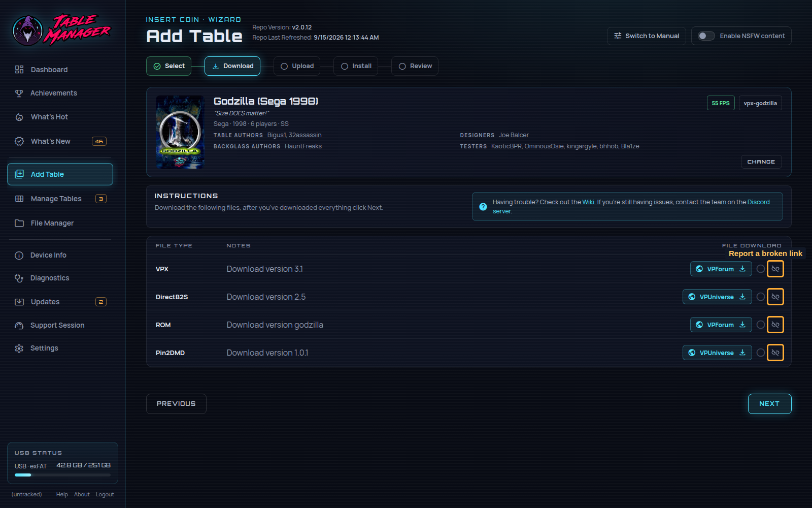812x508 pixels.
Task: Jump to the Upload wizard step
Action: 297,66
